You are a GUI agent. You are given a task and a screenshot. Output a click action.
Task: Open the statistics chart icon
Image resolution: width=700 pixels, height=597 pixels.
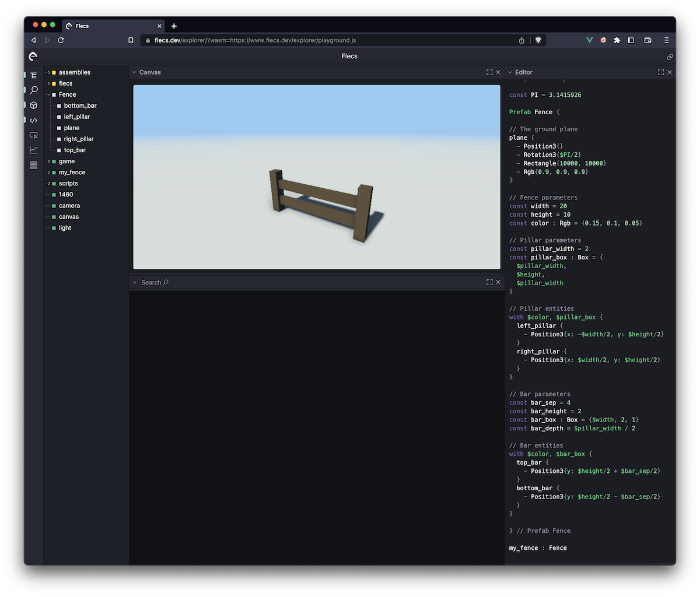click(x=33, y=149)
